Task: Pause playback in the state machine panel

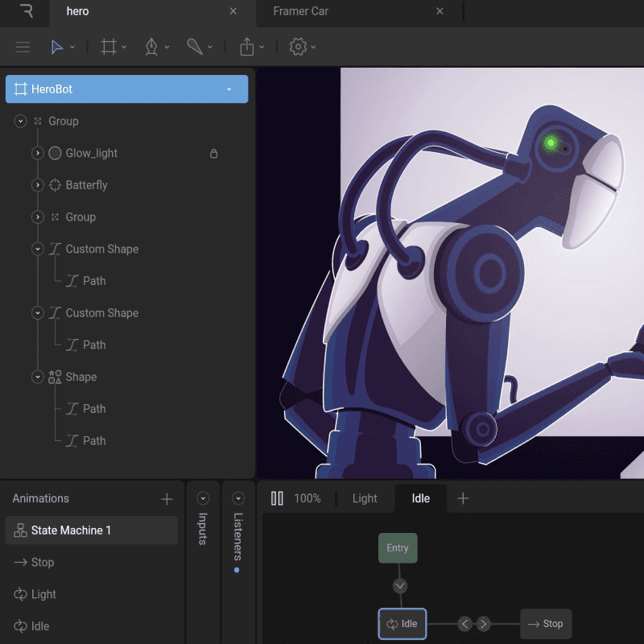Action: (x=277, y=498)
